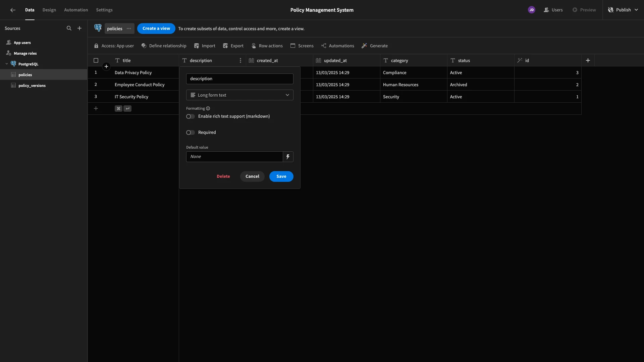644x362 pixels.
Task: Click Create a view button
Action: pos(156,29)
